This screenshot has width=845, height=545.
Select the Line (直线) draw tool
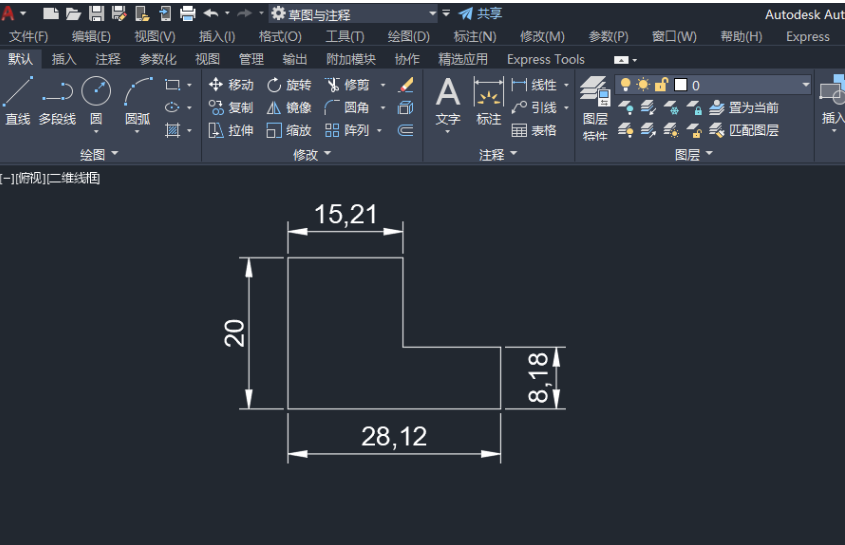click(17, 101)
